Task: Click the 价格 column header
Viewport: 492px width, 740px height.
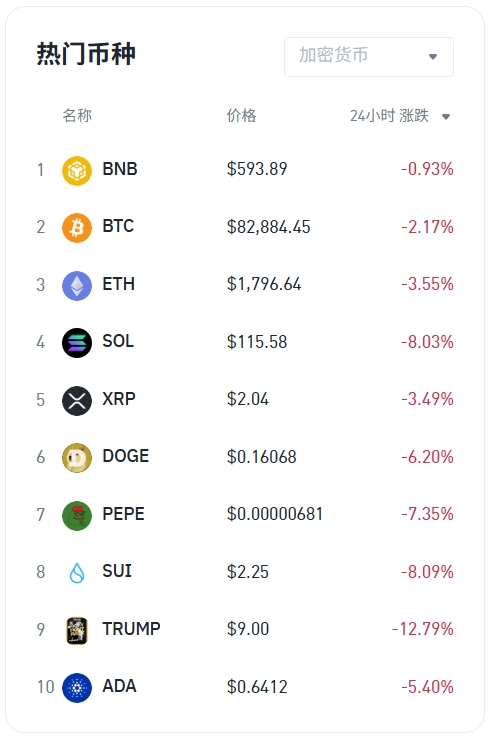Action: (x=241, y=115)
